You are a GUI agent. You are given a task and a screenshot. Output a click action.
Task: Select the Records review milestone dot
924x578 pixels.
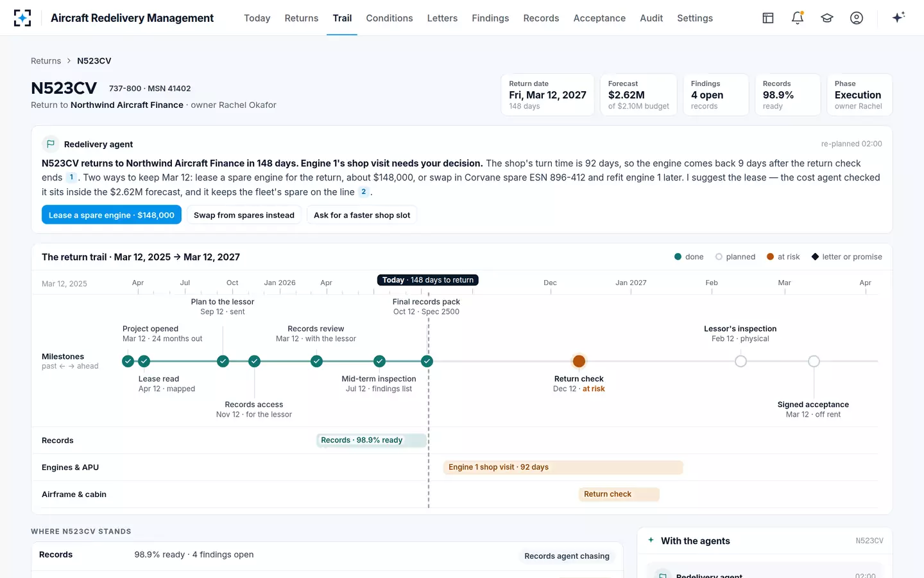[x=317, y=361]
